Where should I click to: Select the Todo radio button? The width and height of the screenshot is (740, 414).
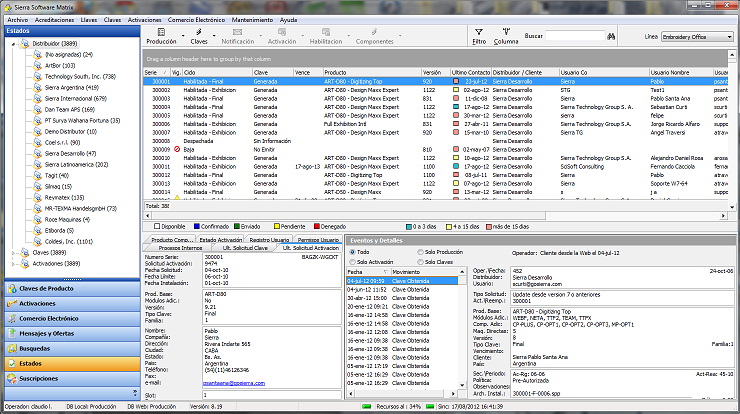[352, 252]
